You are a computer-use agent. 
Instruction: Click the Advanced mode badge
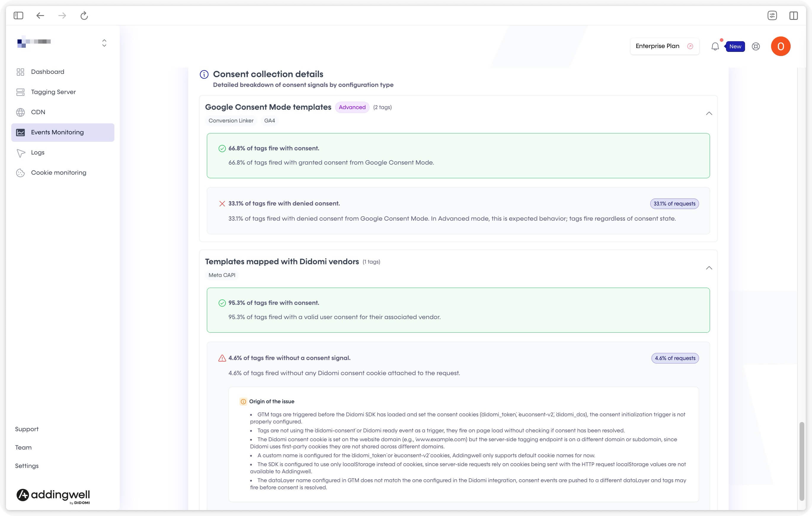352,107
